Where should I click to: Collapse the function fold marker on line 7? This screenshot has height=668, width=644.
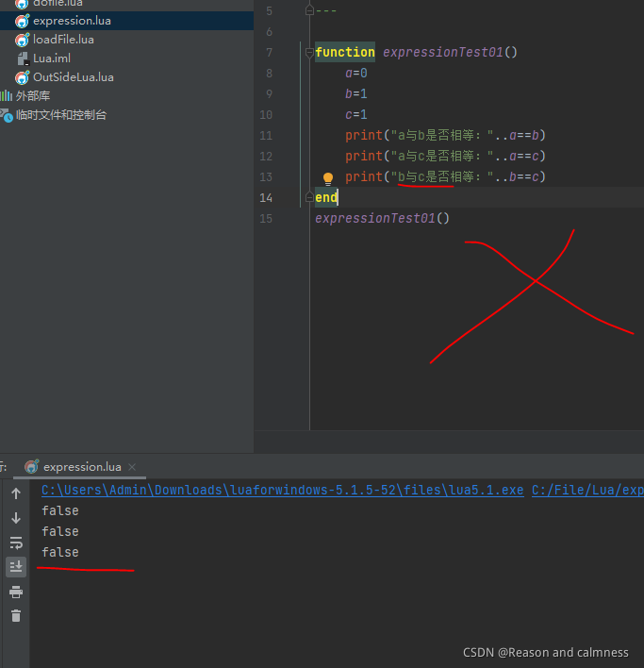point(309,53)
